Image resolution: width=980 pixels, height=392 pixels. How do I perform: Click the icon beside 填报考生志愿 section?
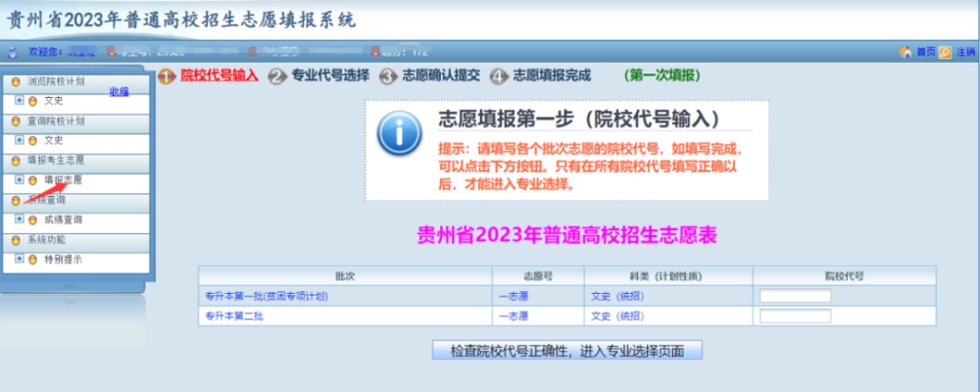(16, 161)
